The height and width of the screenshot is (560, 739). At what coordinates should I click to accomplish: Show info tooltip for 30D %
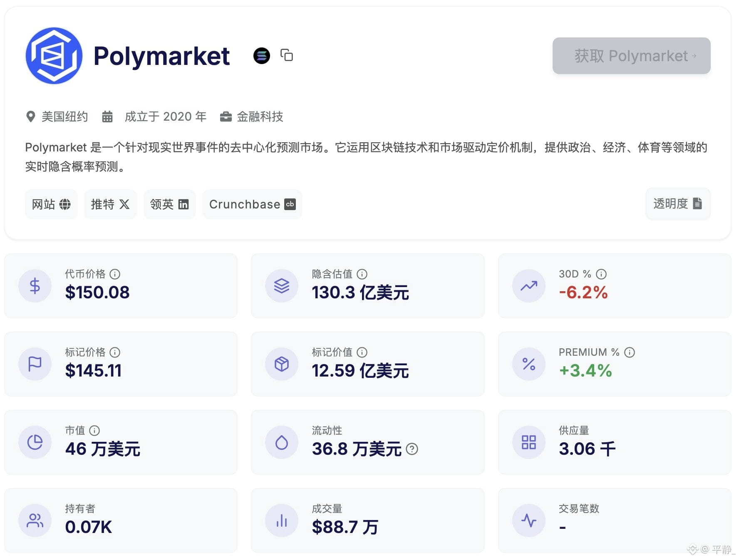click(601, 274)
